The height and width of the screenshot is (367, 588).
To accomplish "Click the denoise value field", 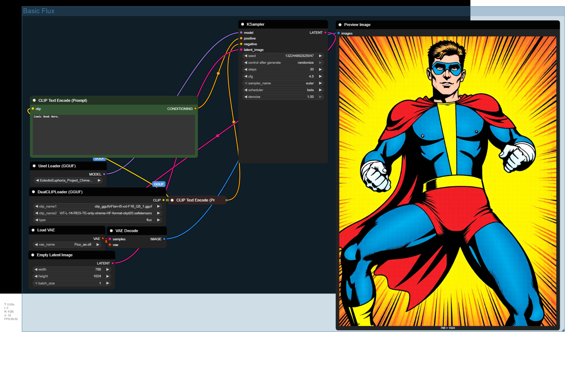I will 283,97.
